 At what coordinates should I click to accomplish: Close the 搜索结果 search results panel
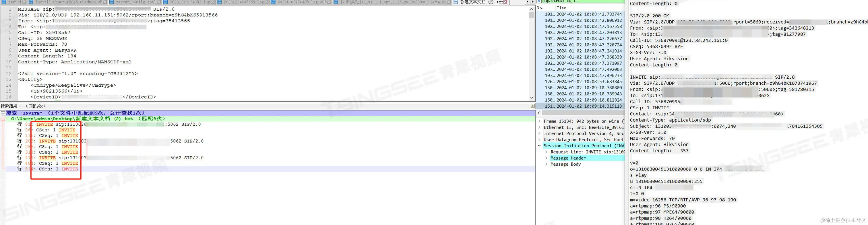(532, 106)
